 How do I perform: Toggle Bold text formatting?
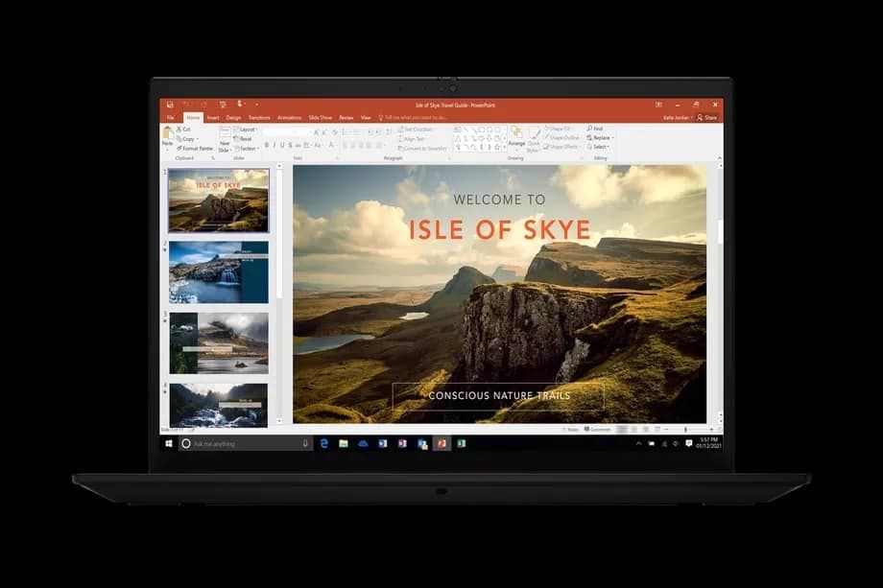coord(267,146)
